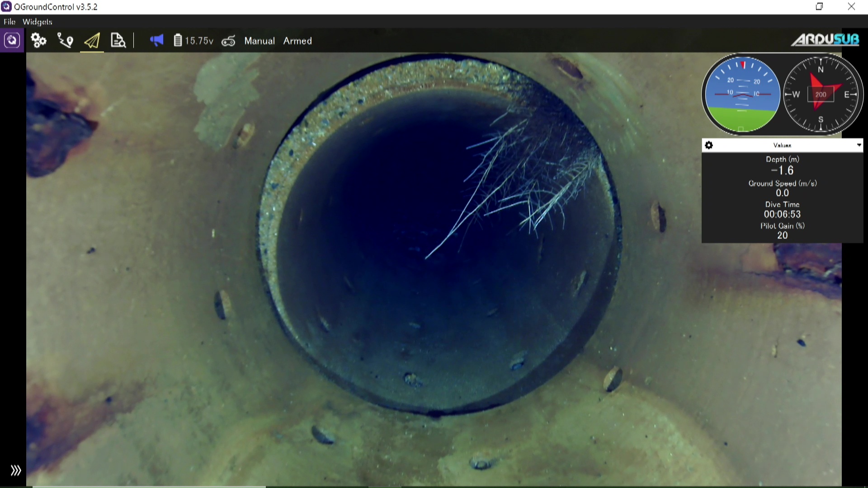Click the Depth value readout

tap(782, 170)
